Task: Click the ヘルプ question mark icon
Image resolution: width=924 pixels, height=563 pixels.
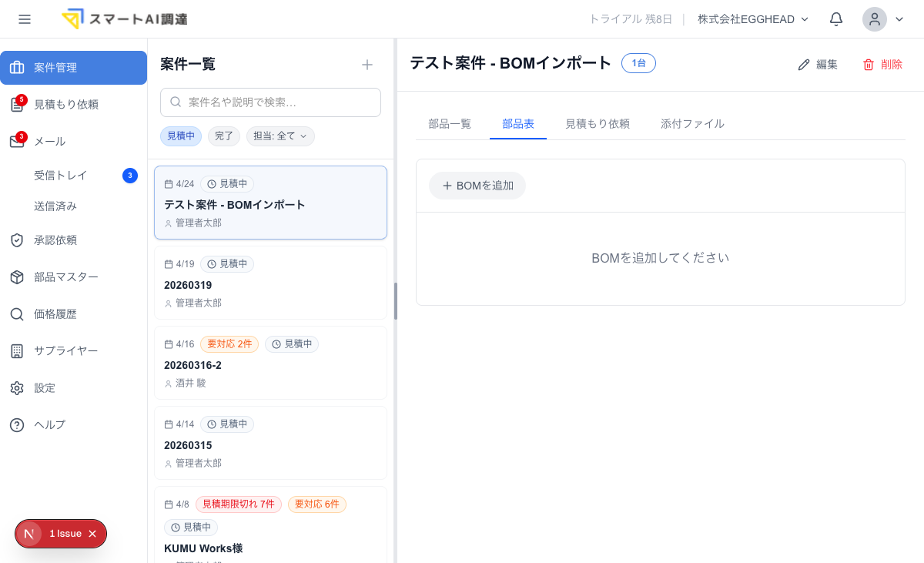Action: click(x=17, y=425)
